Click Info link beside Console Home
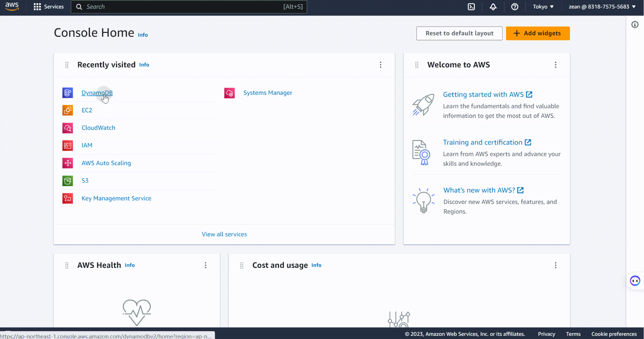644x339 pixels. click(143, 35)
